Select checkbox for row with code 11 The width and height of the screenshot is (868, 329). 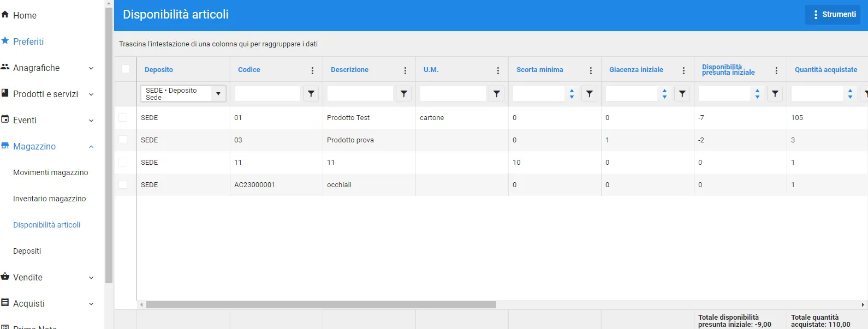pos(123,162)
